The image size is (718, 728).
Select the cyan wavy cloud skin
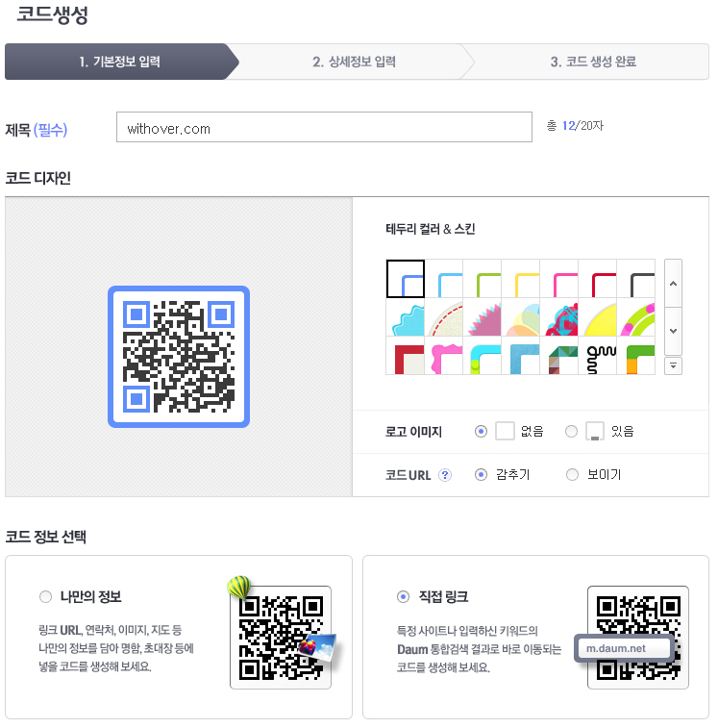(406, 317)
